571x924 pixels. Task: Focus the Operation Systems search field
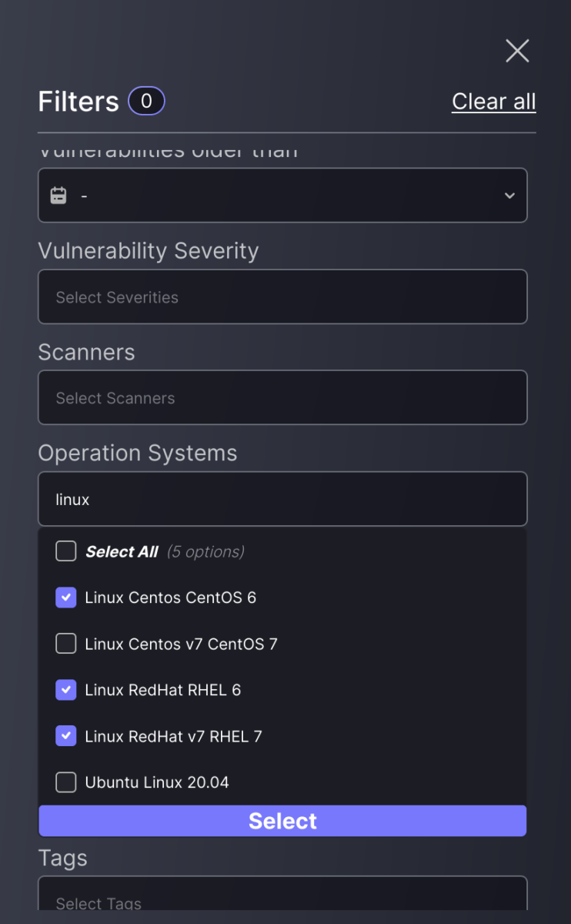[282, 499]
